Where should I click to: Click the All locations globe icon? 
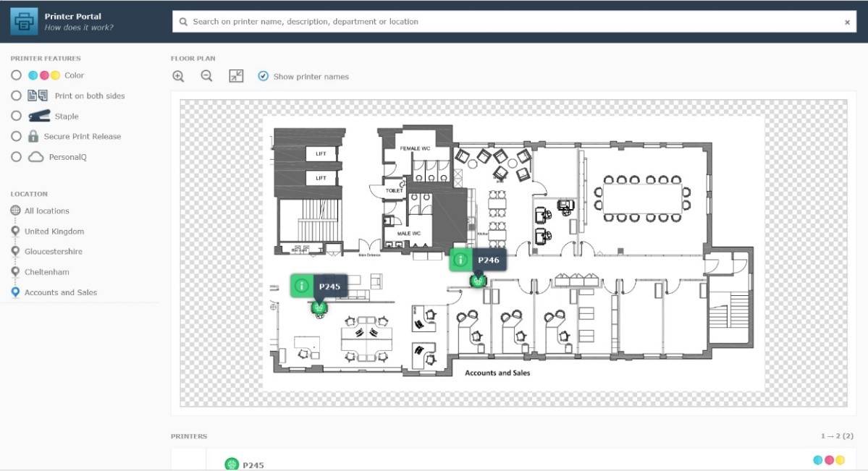[x=16, y=211]
